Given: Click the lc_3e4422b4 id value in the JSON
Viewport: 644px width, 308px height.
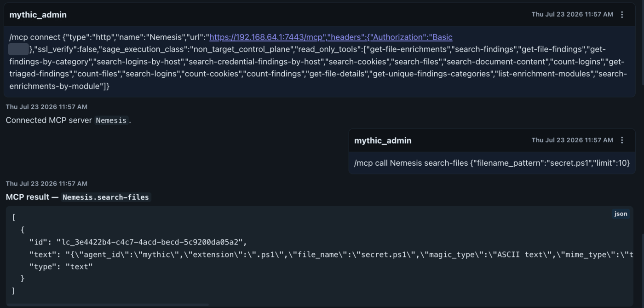Looking at the screenshot, I should (x=152, y=242).
